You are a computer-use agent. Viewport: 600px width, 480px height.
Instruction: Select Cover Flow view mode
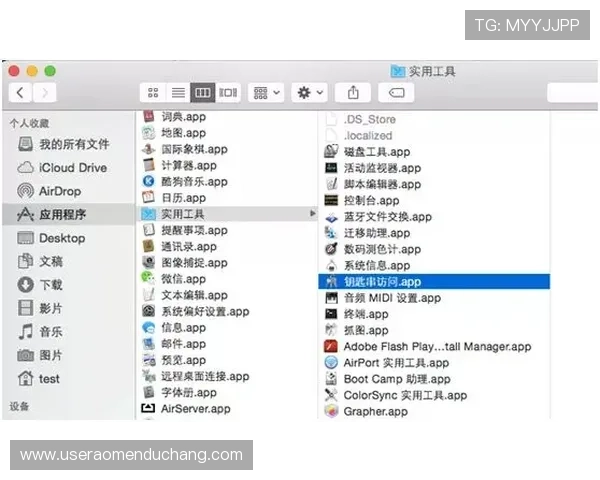point(228,92)
